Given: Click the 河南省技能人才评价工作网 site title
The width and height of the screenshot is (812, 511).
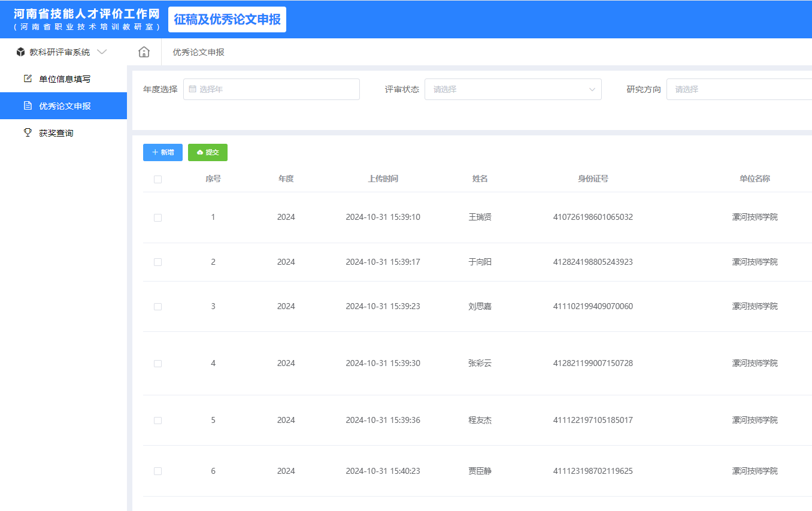Looking at the screenshot, I should pos(87,14).
